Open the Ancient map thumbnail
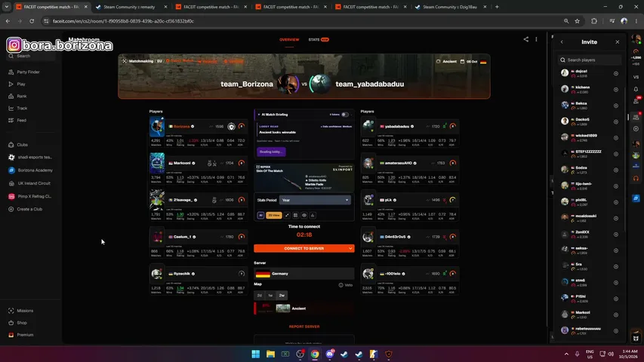 (282, 308)
